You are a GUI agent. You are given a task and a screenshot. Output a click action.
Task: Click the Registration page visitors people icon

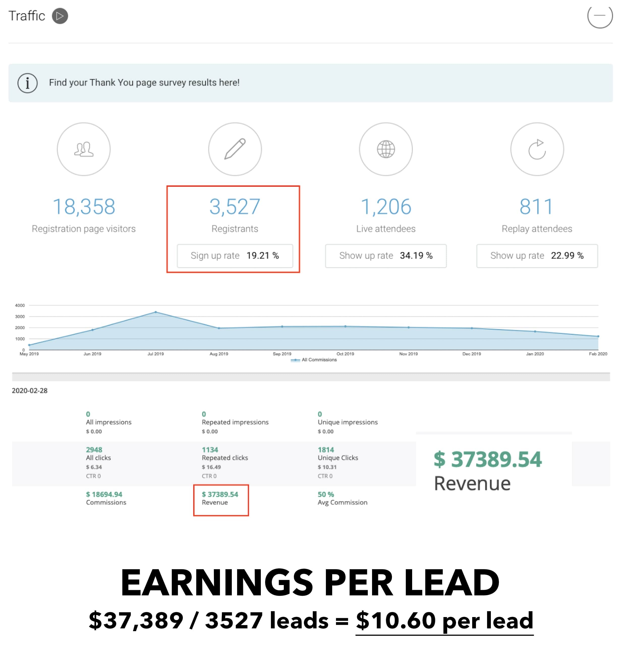(x=84, y=149)
